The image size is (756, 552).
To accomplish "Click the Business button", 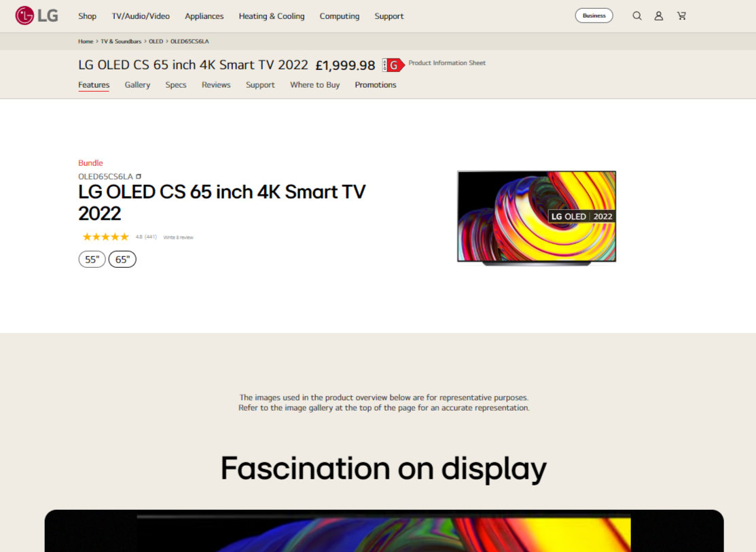I will point(594,14).
